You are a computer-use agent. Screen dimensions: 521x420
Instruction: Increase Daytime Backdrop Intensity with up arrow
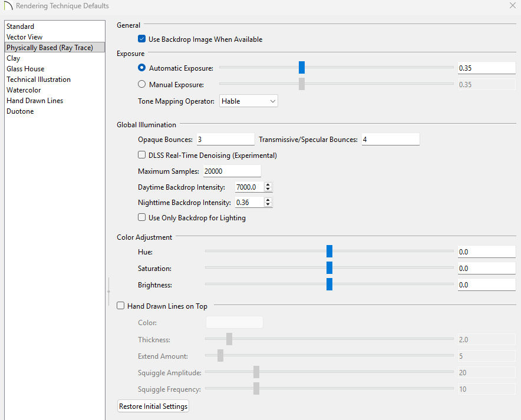point(268,184)
